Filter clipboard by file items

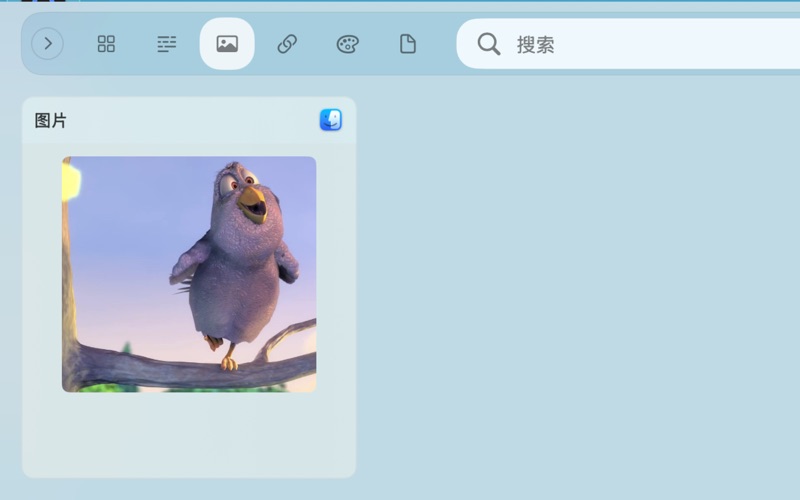tap(408, 44)
